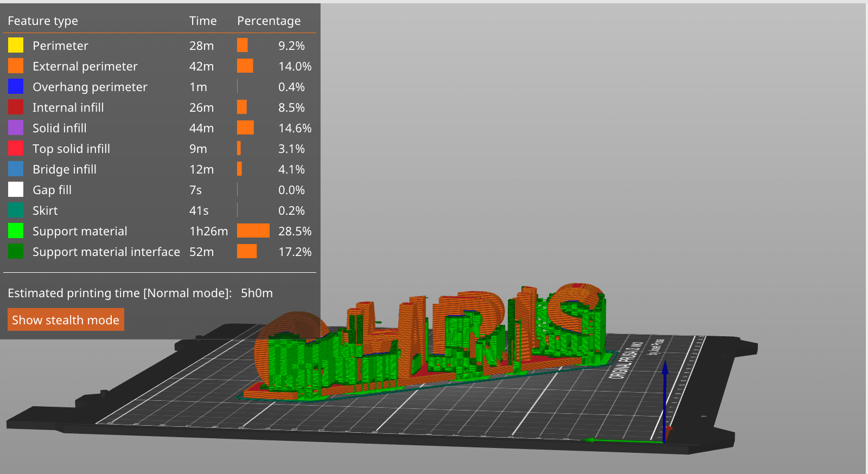Click the 9.2% perimeter percentage

click(292, 46)
